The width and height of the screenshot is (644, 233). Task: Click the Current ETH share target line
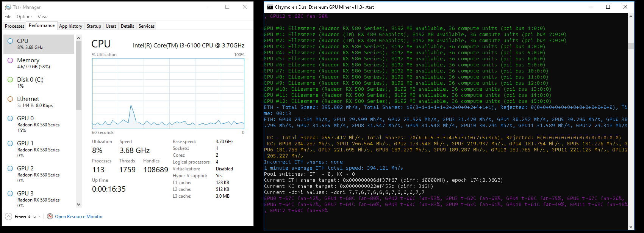[383, 180]
